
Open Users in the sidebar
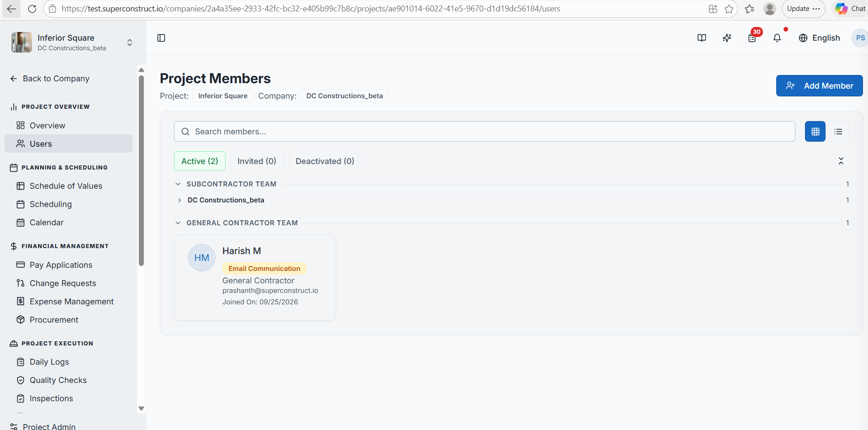pyautogui.click(x=68, y=143)
